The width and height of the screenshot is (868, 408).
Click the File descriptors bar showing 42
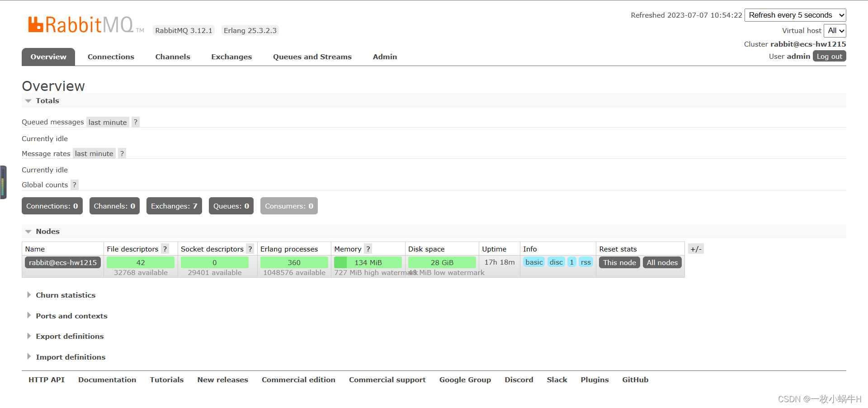pos(141,262)
